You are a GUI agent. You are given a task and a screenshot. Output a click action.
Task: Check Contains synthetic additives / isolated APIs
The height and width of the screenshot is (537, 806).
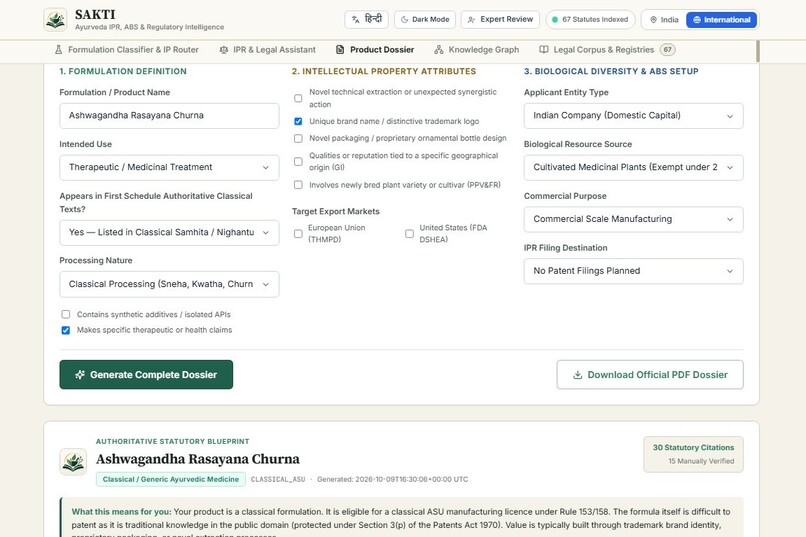66,314
